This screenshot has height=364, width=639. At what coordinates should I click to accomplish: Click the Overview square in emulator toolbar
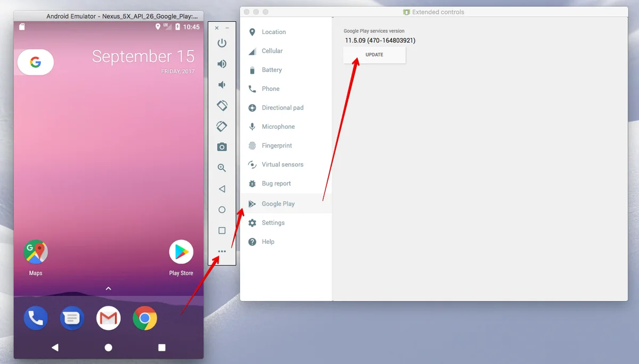point(222,230)
